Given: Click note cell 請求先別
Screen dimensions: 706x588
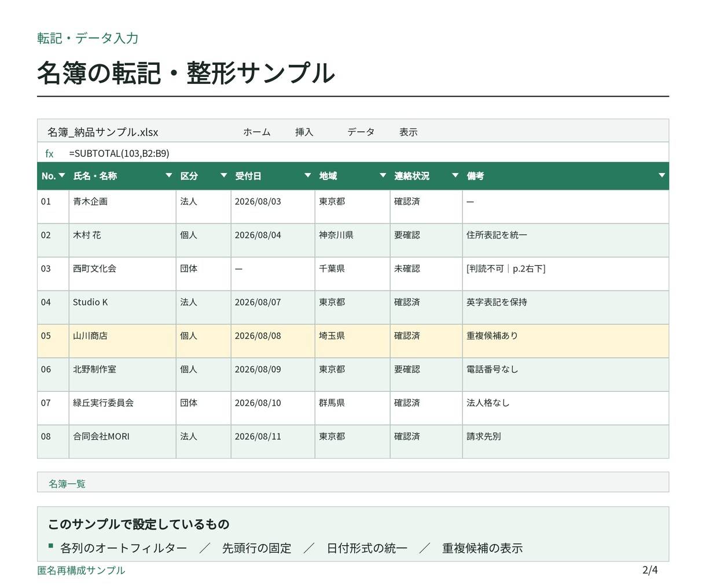Looking at the screenshot, I should 566,442.
